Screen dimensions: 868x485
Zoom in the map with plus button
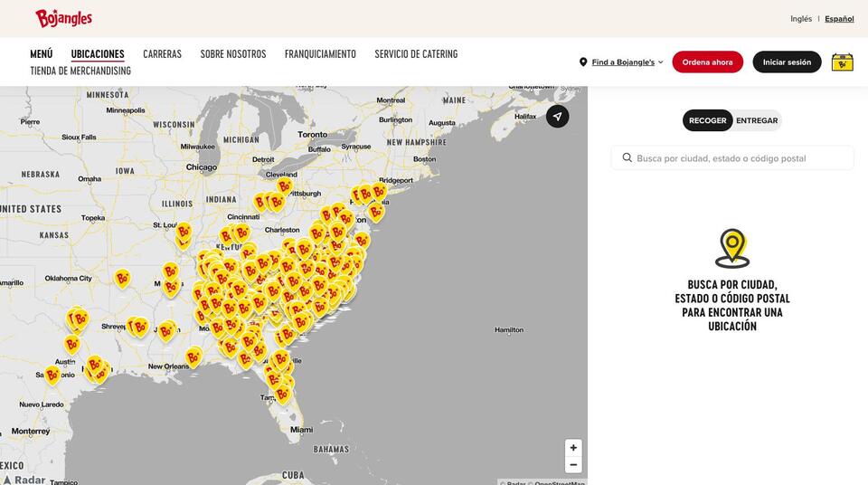[573, 447]
